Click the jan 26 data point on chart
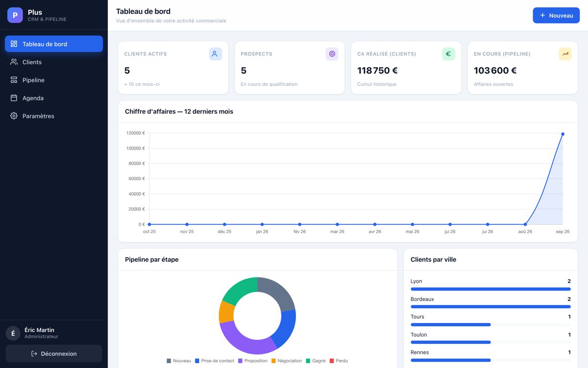The image size is (588, 368). pyautogui.click(x=262, y=224)
